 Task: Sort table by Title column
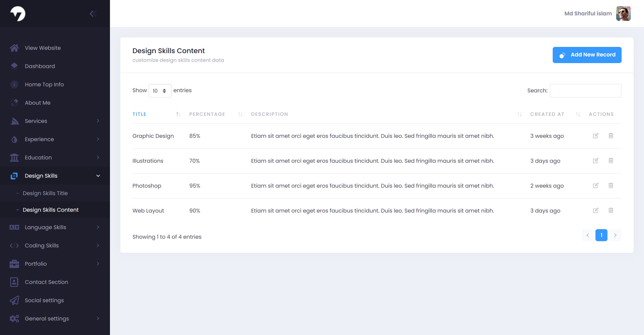(x=156, y=114)
